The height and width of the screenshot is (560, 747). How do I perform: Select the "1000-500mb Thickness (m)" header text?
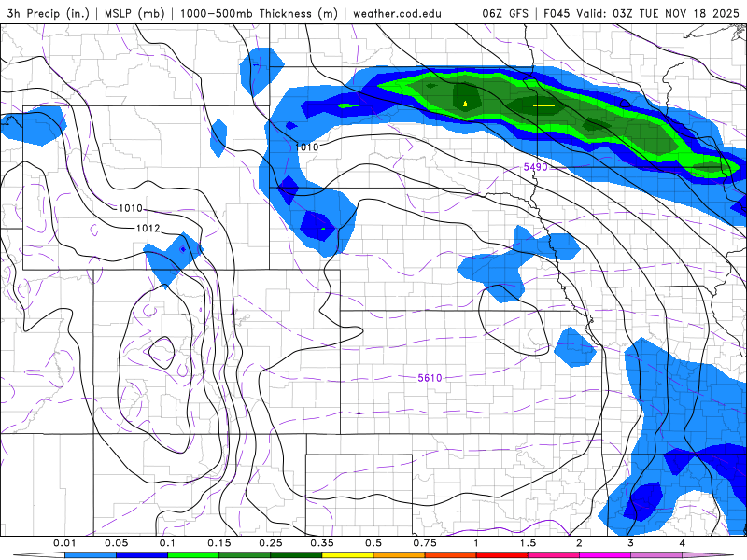(259, 13)
